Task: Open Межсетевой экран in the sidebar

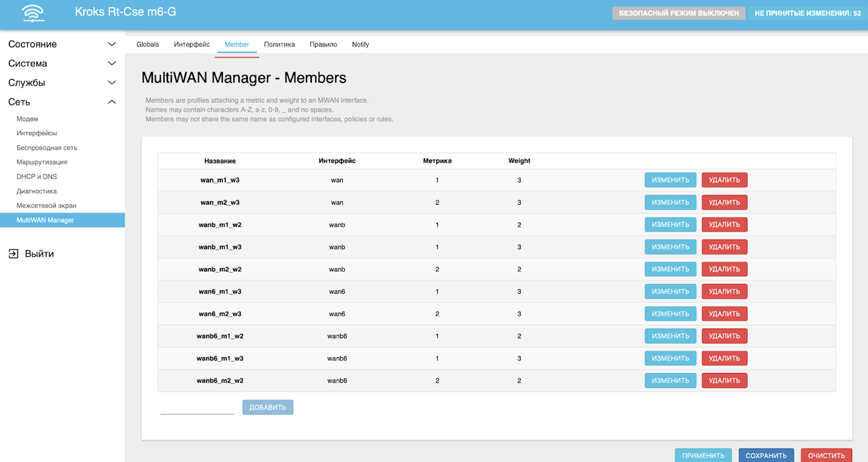Action: click(x=46, y=205)
